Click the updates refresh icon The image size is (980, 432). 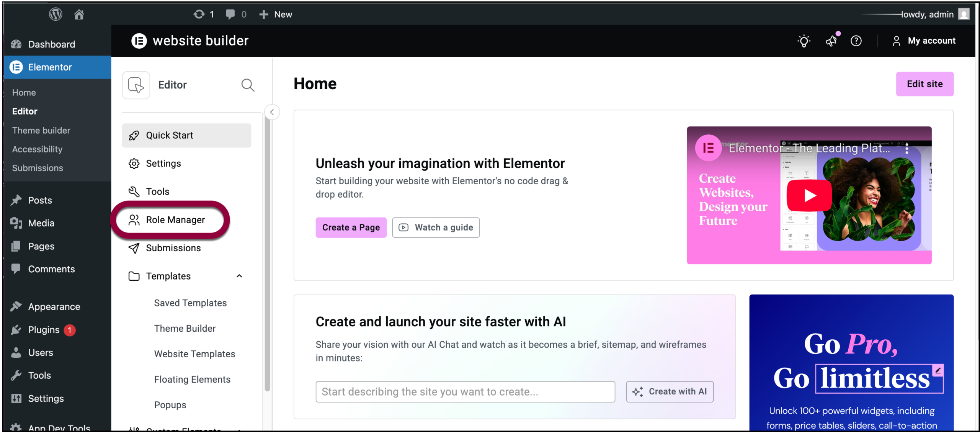coord(199,14)
